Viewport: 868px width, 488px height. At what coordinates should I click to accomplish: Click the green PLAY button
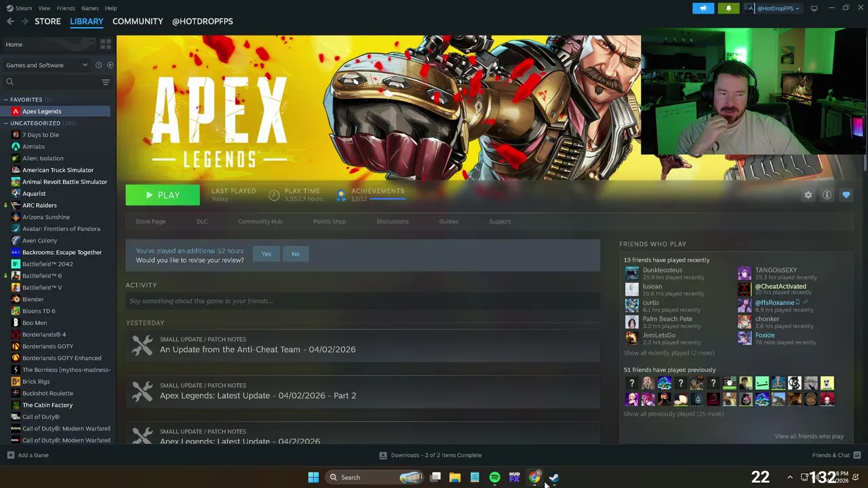click(x=163, y=195)
